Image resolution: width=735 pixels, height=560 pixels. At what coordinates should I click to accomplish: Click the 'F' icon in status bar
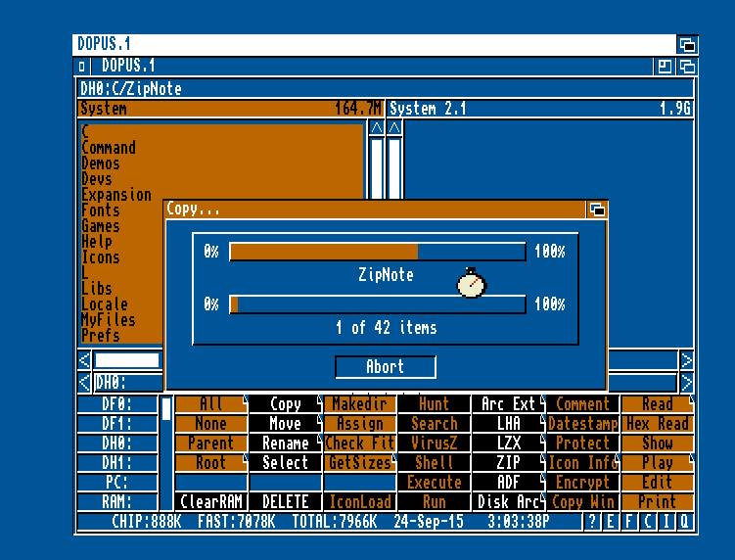(629, 522)
